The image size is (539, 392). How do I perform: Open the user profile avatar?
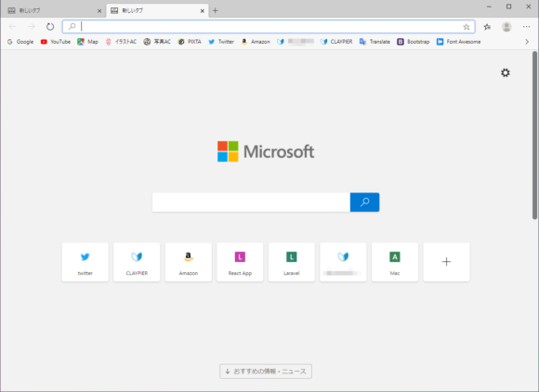tap(506, 27)
